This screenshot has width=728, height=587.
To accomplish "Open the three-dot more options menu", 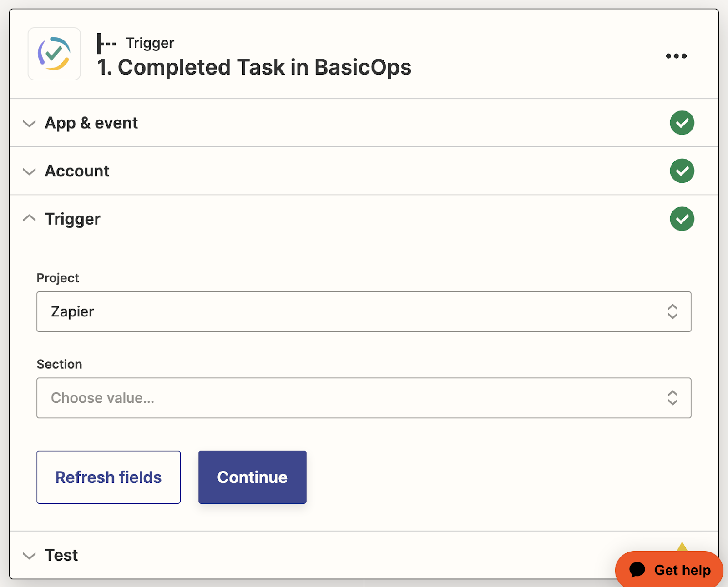I will (x=676, y=56).
